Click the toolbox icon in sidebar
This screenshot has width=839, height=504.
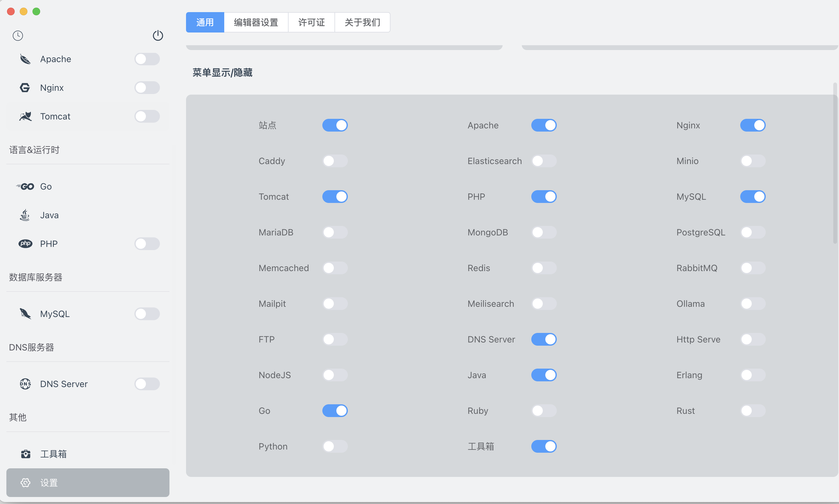[25, 454]
